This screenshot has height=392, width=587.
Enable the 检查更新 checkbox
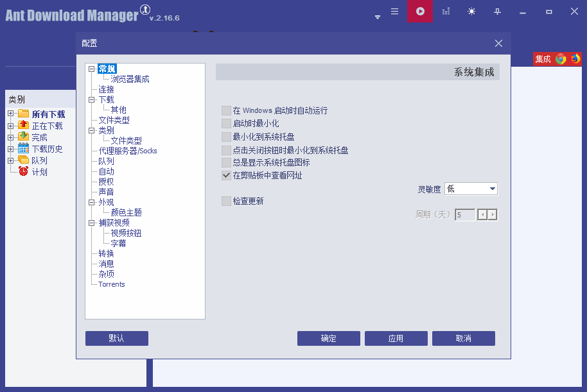click(x=225, y=201)
